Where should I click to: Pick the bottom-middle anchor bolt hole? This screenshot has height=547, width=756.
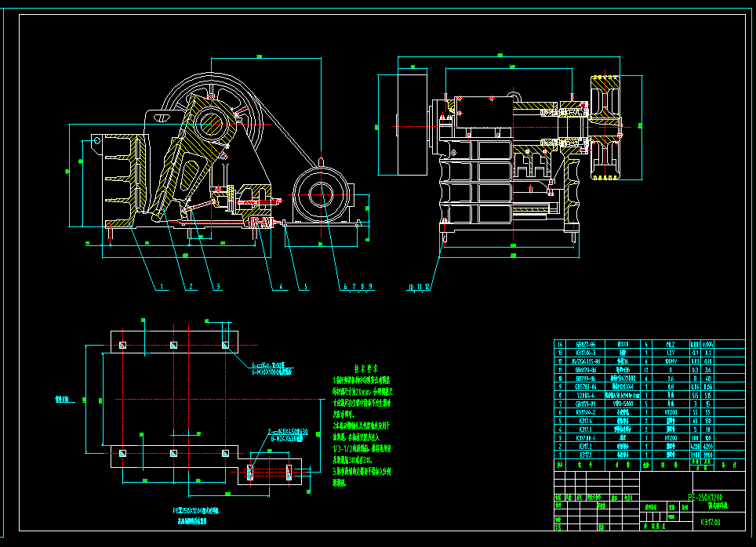(173, 454)
